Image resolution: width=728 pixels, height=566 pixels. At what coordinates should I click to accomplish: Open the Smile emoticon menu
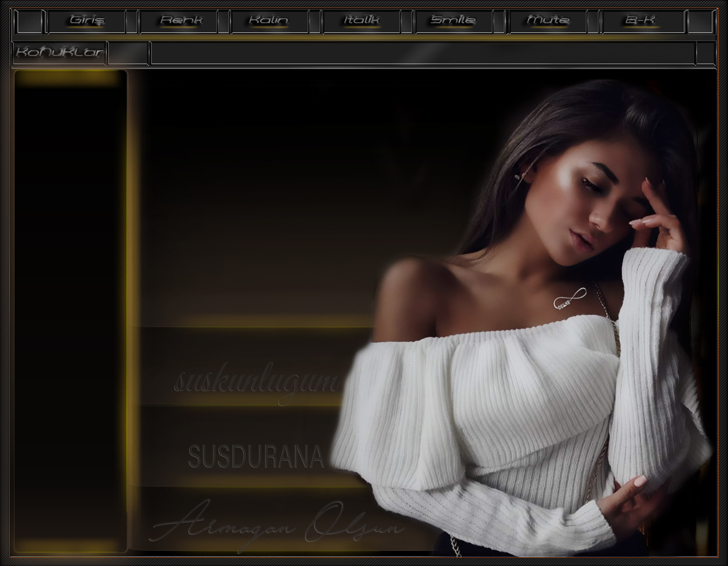(x=453, y=21)
